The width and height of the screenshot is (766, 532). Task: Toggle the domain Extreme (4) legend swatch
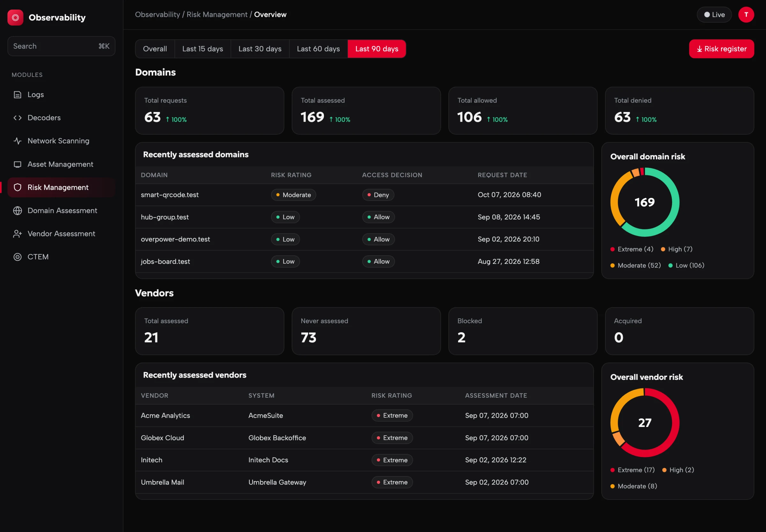pos(612,249)
